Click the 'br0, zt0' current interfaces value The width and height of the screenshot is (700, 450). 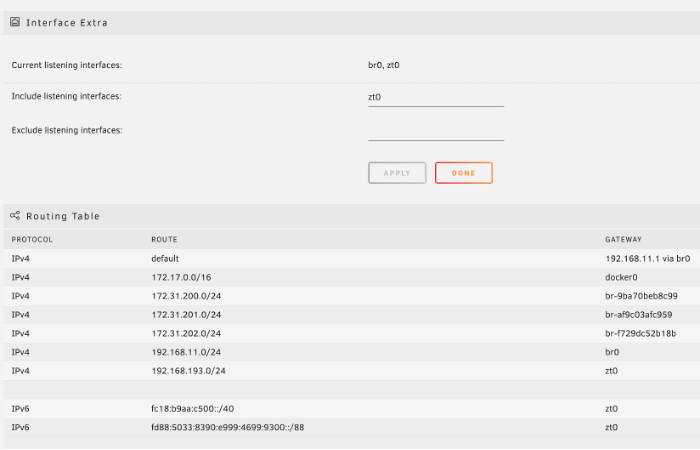[x=384, y=65]
